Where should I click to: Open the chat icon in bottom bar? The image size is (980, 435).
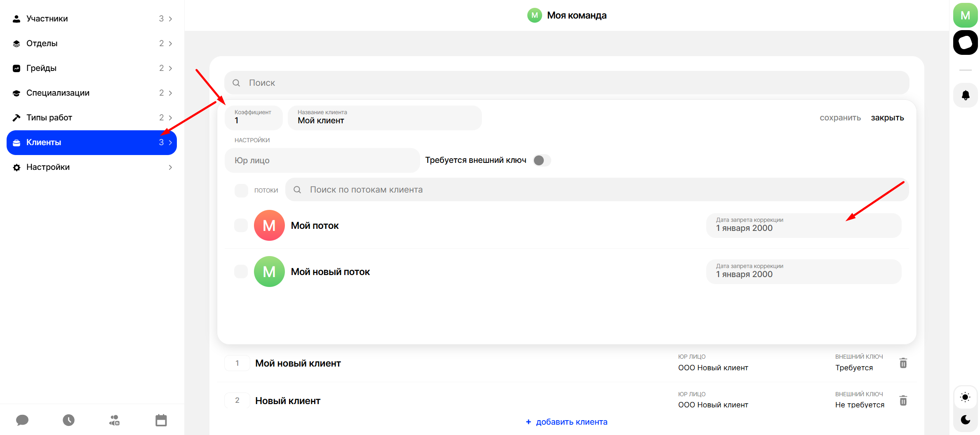22,420
